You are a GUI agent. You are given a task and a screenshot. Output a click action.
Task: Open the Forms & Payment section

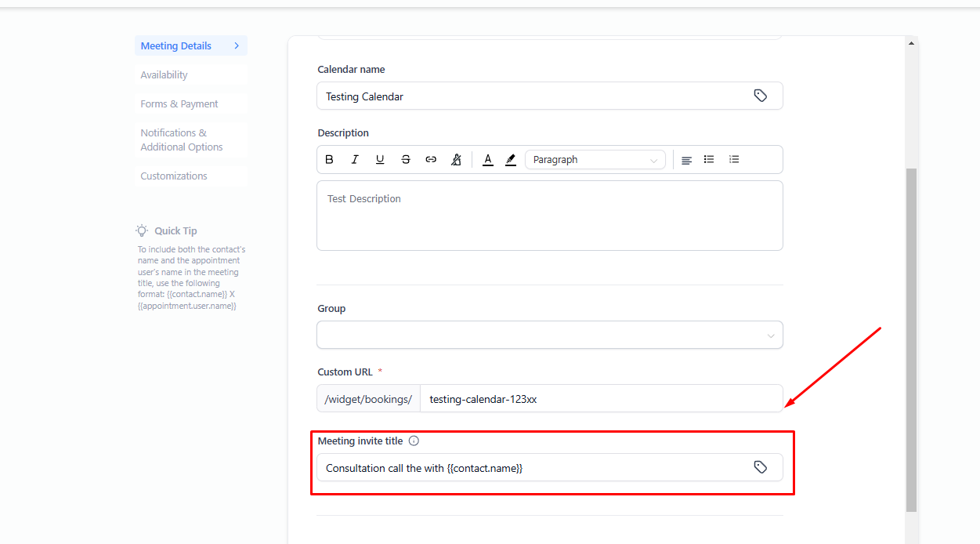click(179, 104)
